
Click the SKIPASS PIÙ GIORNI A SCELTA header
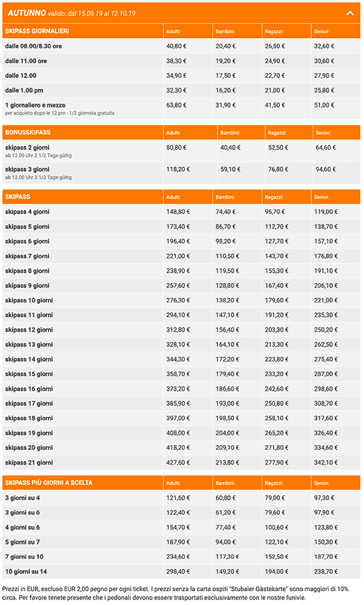point(49,483)
